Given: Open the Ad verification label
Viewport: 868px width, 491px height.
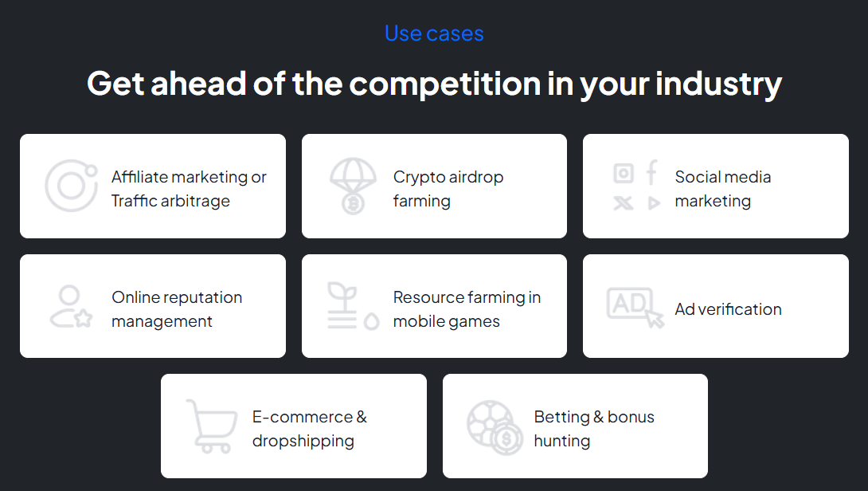Looking at the screenshot, I should click(728, 309).
